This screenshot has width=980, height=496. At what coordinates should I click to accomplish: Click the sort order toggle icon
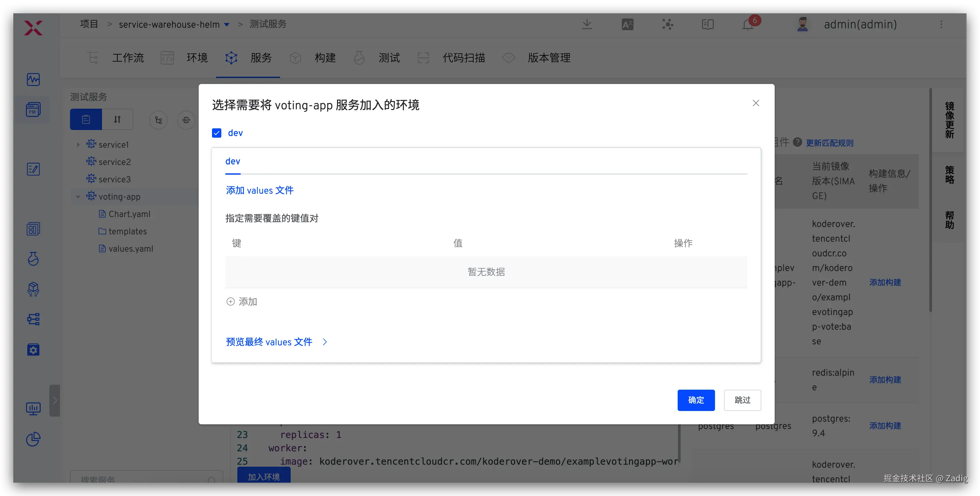[x=117, y=119]
